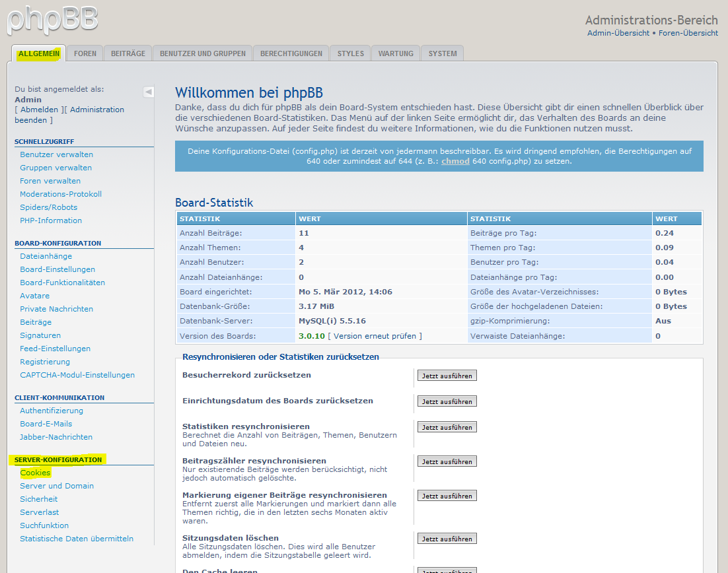Open the Cookies settings
Image resolution: width=728 pixels, height=573 pixels.
[x=35, y=472]
